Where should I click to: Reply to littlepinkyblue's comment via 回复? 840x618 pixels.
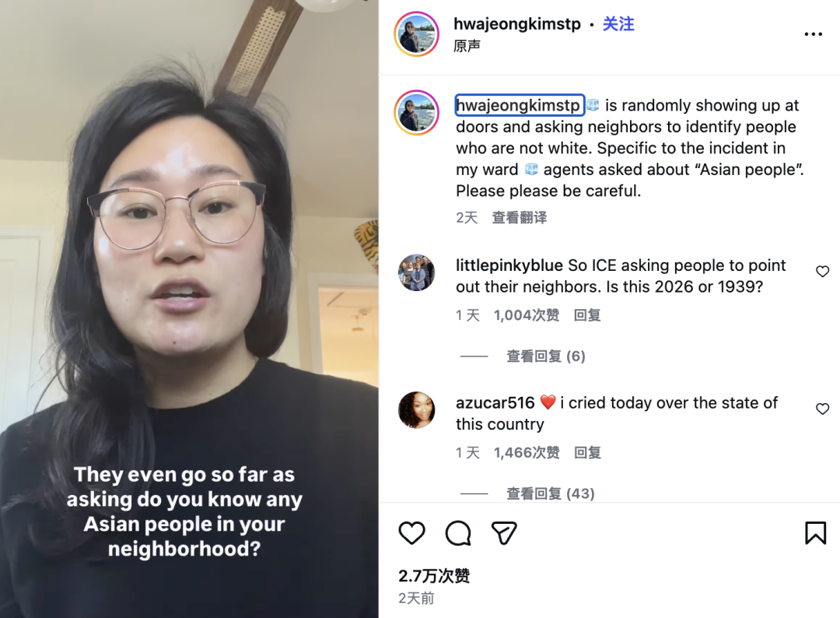(587, 315)
